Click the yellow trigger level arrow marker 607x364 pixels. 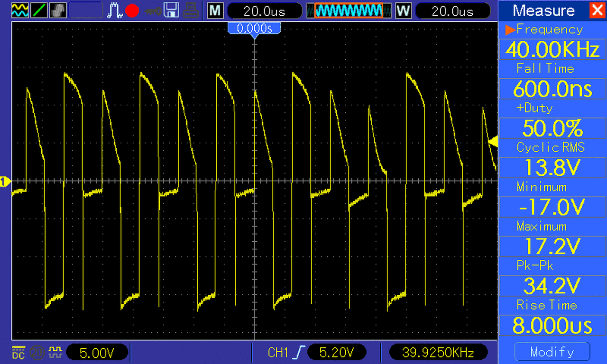tap(493, 141)
